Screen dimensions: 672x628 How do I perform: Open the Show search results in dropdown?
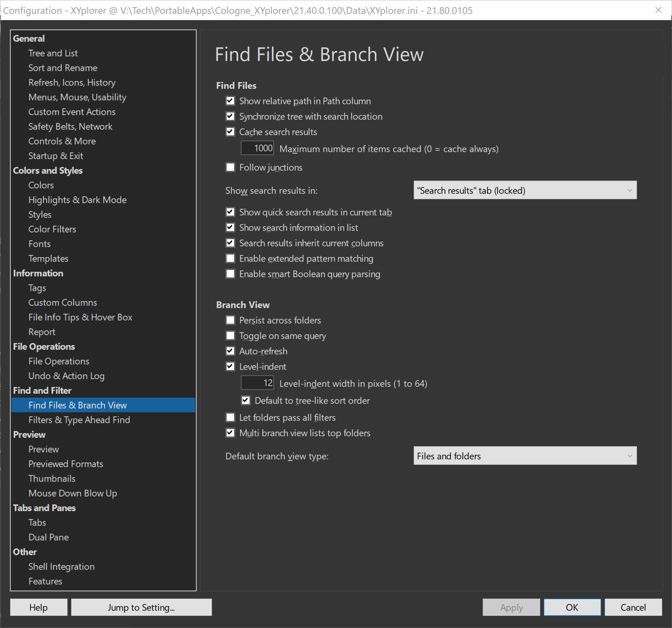point(525,190)
